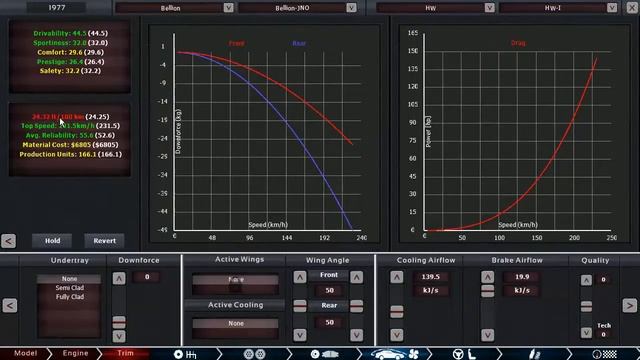Switch to the Trim tab
The image size is (640, 360).
pos(125,353)
